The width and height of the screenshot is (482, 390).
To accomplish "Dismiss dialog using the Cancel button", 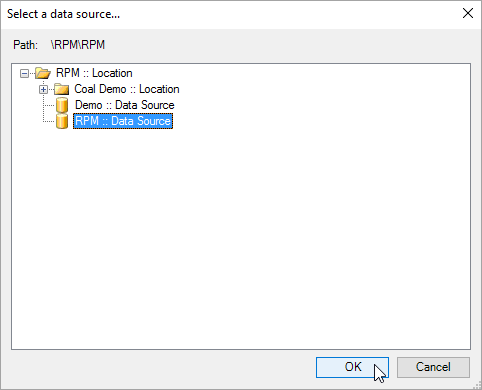I will (433, 367).
